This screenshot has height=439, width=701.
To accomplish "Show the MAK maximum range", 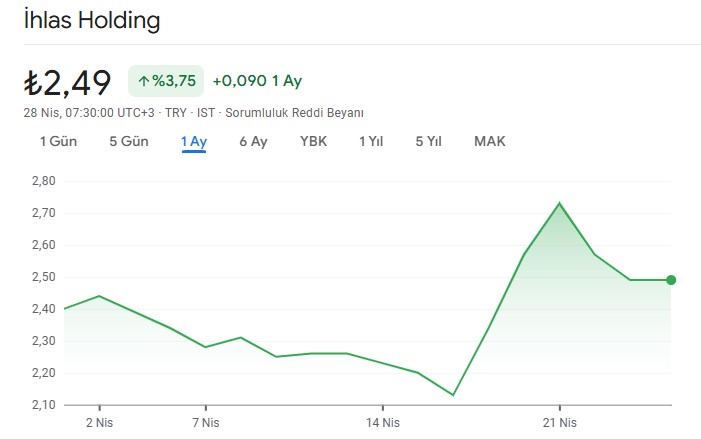I will click(x=490, y=141).
